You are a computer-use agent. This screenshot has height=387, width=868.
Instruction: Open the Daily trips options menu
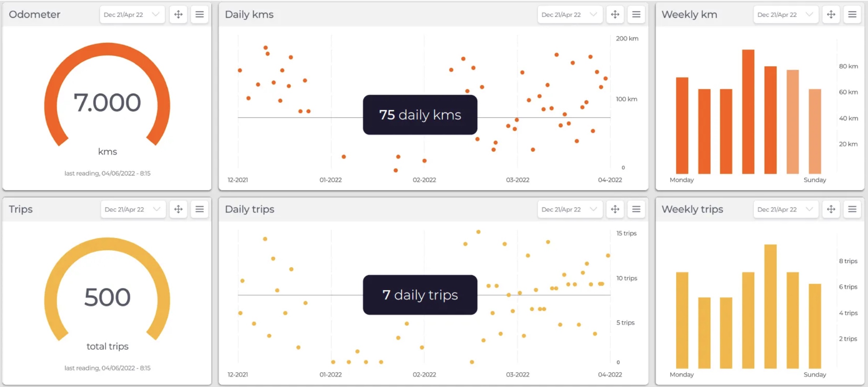coord(636,209)
